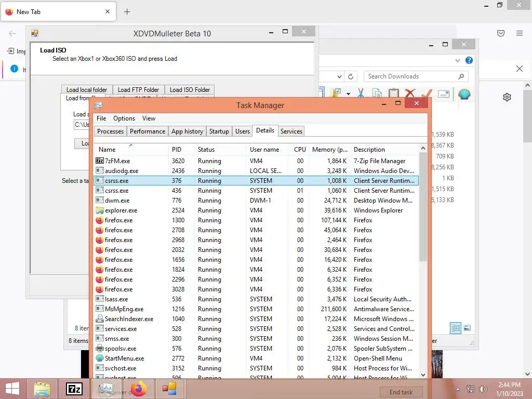Open the Windows Start button on taskbar

click(x=12, y=389)
